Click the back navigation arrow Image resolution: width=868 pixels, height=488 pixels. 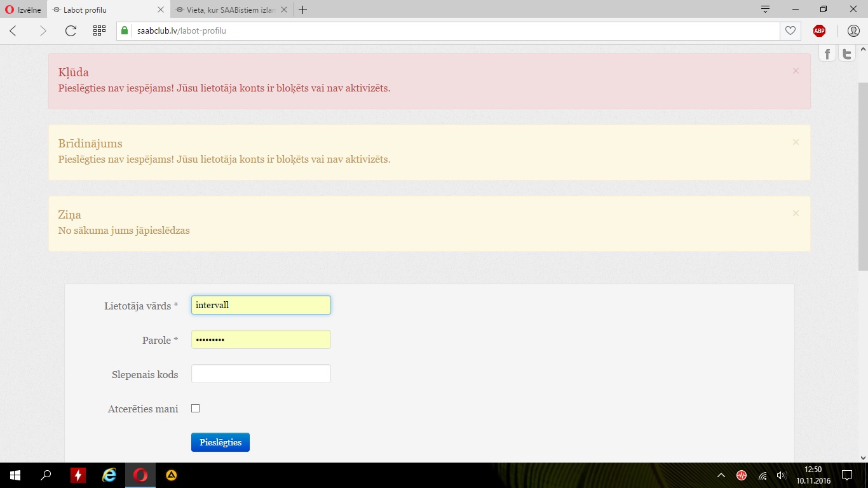[x=13, y=30]
